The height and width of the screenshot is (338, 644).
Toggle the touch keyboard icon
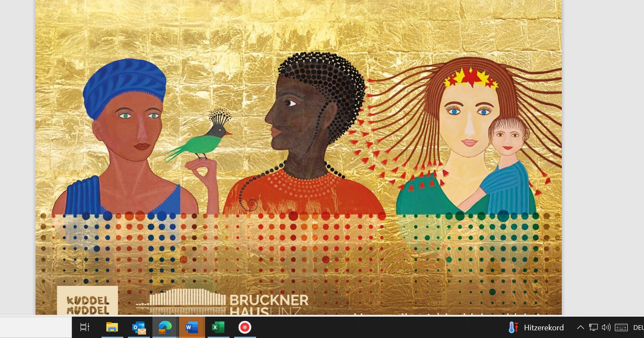click(x=621, y=327)
